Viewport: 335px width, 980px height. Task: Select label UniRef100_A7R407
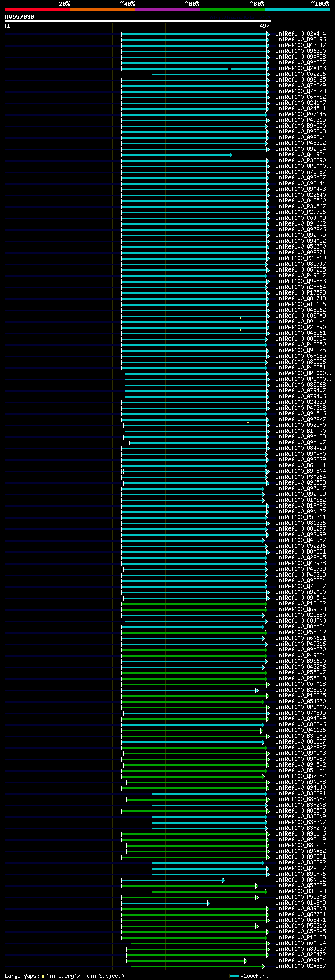pos(300,390)
